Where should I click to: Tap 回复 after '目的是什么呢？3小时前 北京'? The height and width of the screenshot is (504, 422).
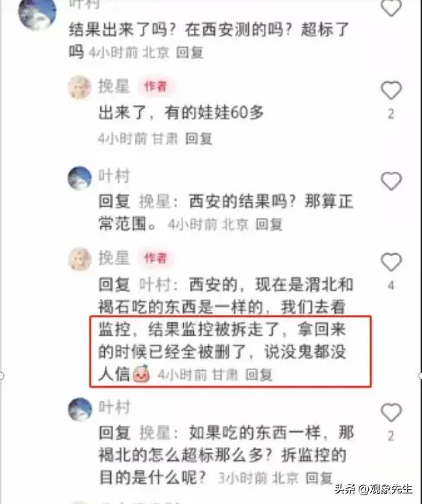(x=319, y=478)
